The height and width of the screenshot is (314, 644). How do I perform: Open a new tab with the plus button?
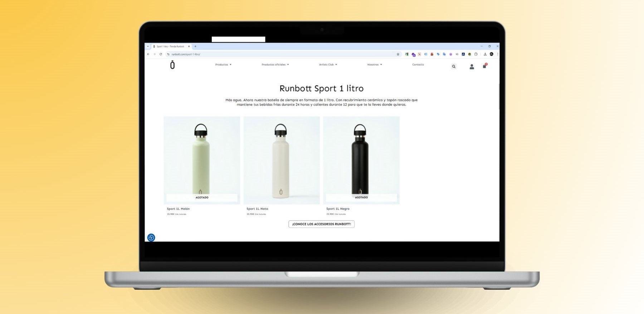click(x=195, y=46)
